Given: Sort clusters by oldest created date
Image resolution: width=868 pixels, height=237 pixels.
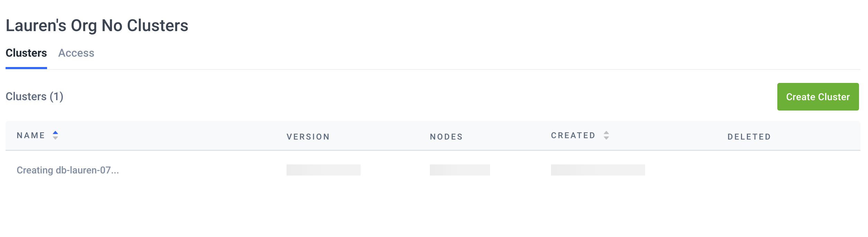Looking at the screenshot, I should (x=606, y=132).
